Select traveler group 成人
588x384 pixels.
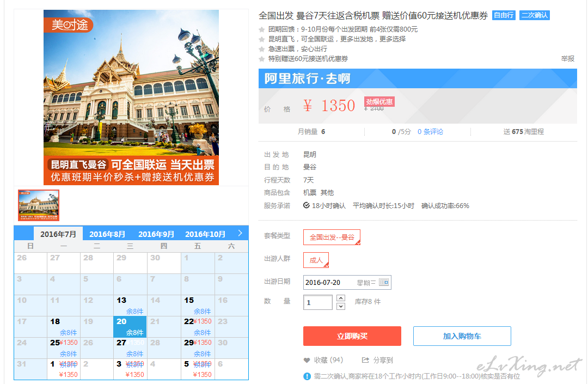[x=316, y=260]
